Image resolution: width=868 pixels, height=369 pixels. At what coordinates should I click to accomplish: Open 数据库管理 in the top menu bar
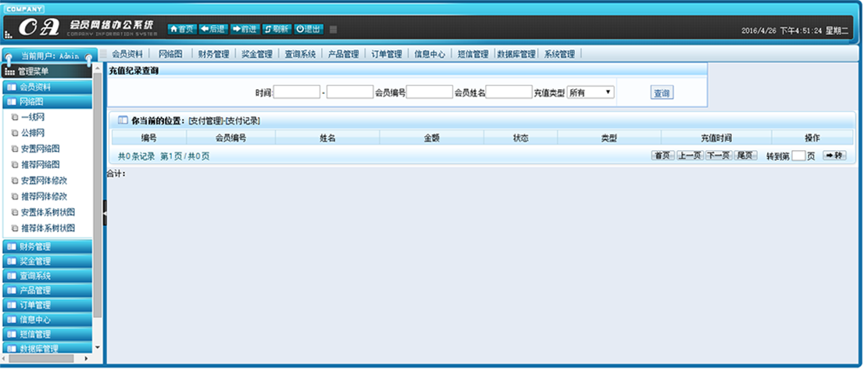[x=516, y=54]
